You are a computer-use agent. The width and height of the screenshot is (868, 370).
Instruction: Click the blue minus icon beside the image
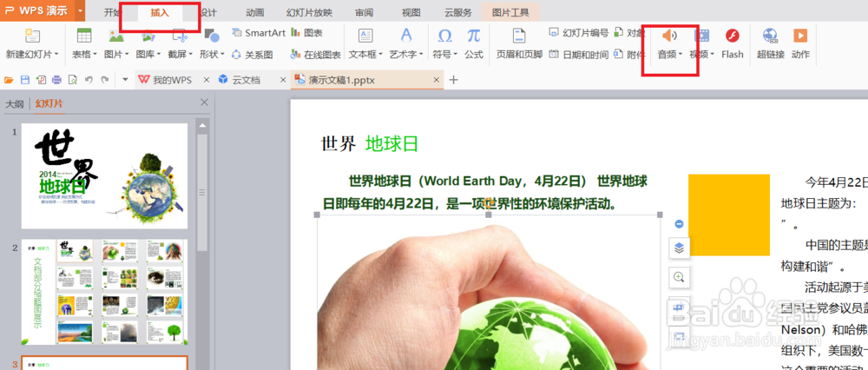[680, 224]
